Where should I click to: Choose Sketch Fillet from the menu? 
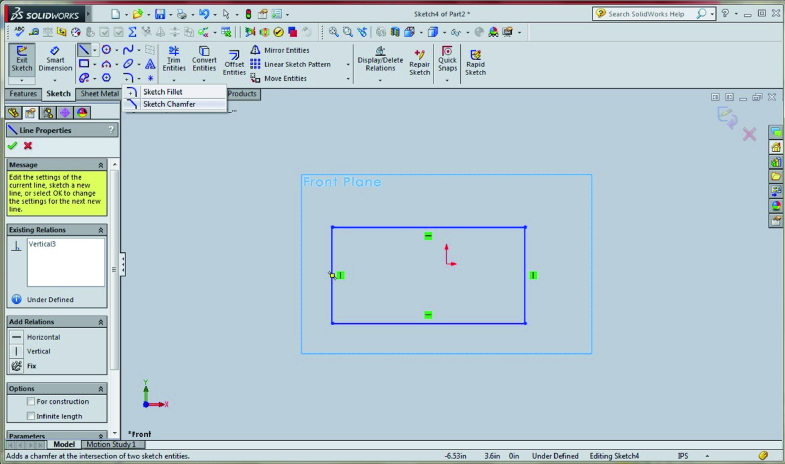coord(174,92)
